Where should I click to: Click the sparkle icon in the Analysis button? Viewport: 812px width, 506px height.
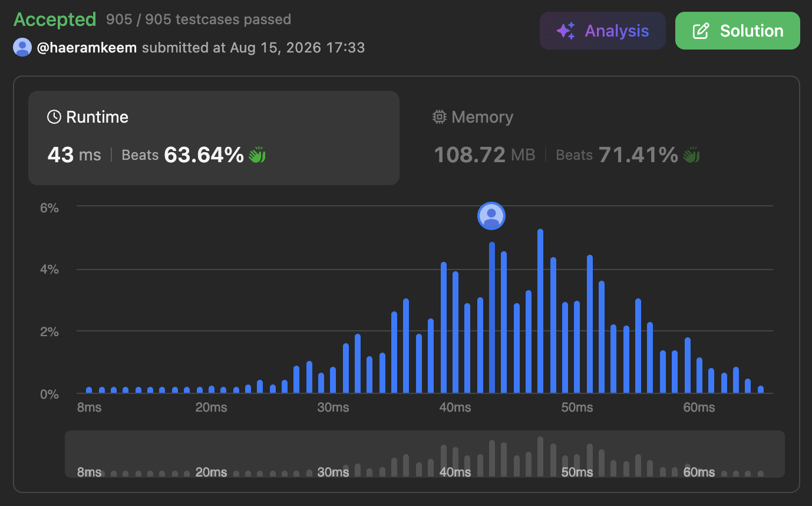566,31
